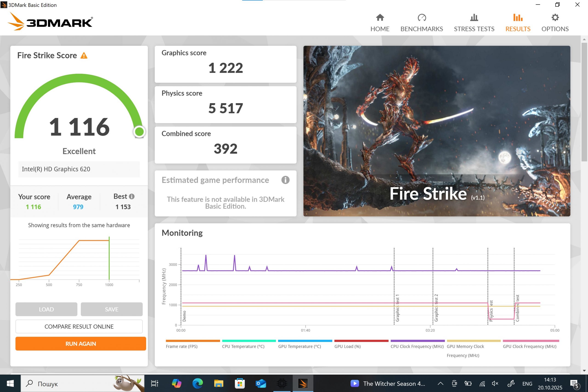
Task: Toggle CPU Clock Frequency legend series
Action: [x=417, y=346]
